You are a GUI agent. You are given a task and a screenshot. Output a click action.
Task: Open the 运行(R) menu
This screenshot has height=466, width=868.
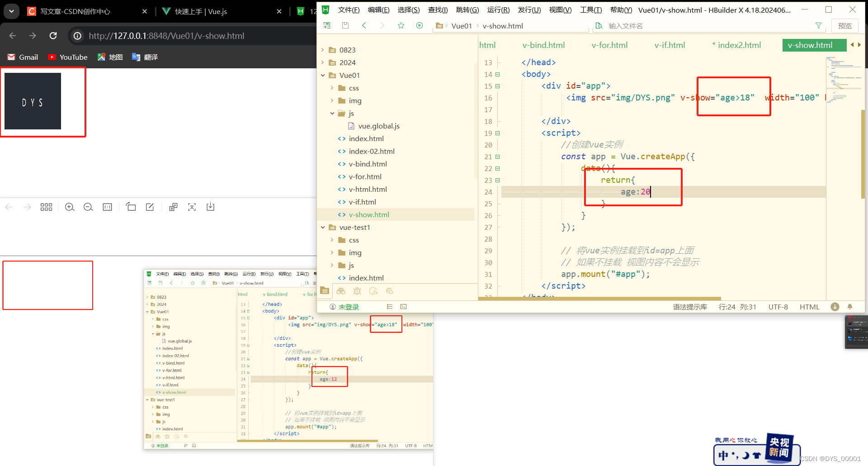[x=498, y=10]
